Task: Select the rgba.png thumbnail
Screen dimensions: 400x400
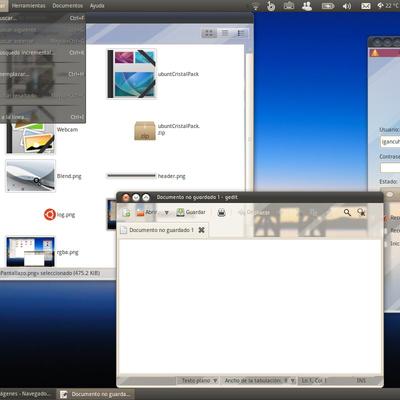Action: [30, 252]
